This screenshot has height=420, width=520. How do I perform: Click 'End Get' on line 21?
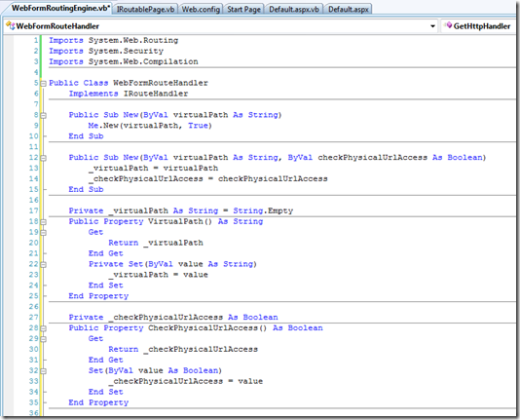[106, 253]
